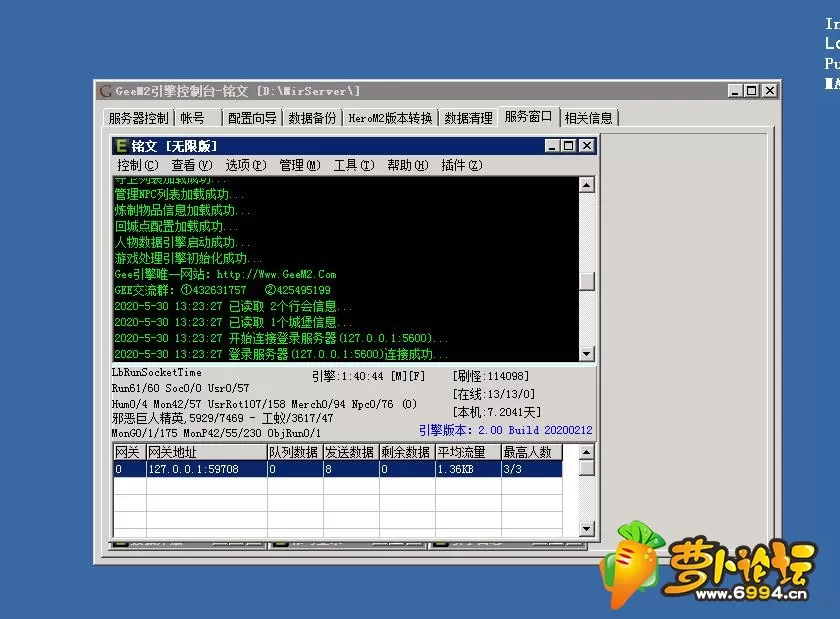This screenshot has height=619, width=840.
Task: Select the 数据备份 tab
Action: pyautogui.click(x=312, y=118)
